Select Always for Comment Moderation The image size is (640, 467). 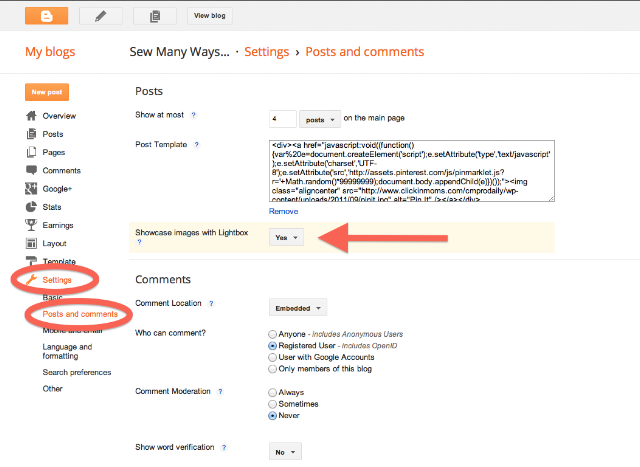click(x=273, y=393)
